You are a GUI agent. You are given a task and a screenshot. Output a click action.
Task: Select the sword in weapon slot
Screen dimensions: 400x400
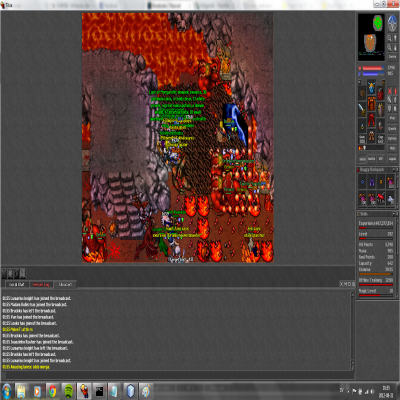pos(362,110)
